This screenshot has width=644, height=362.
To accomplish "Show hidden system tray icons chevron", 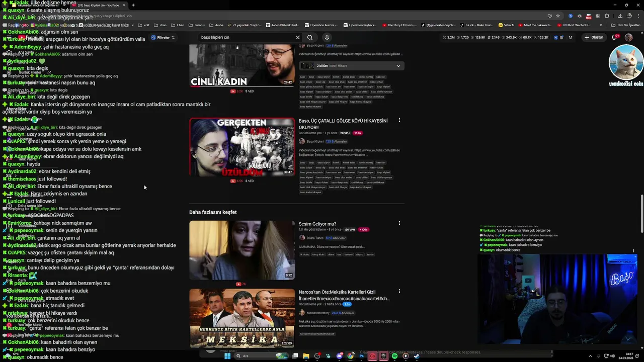I will tap(591, 356).
